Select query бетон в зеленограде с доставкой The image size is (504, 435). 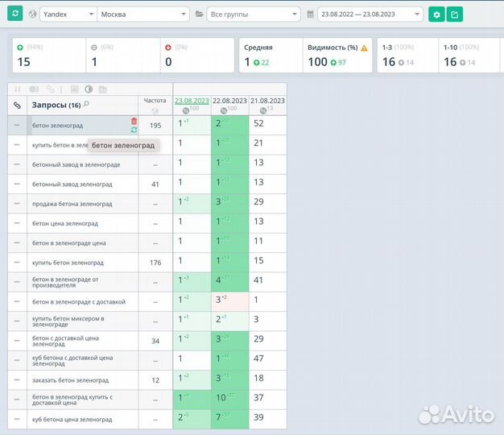tap(79, 302)
